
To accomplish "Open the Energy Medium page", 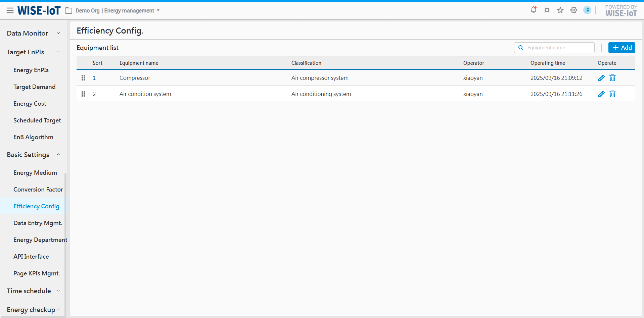I will click(x=35, y=173).
